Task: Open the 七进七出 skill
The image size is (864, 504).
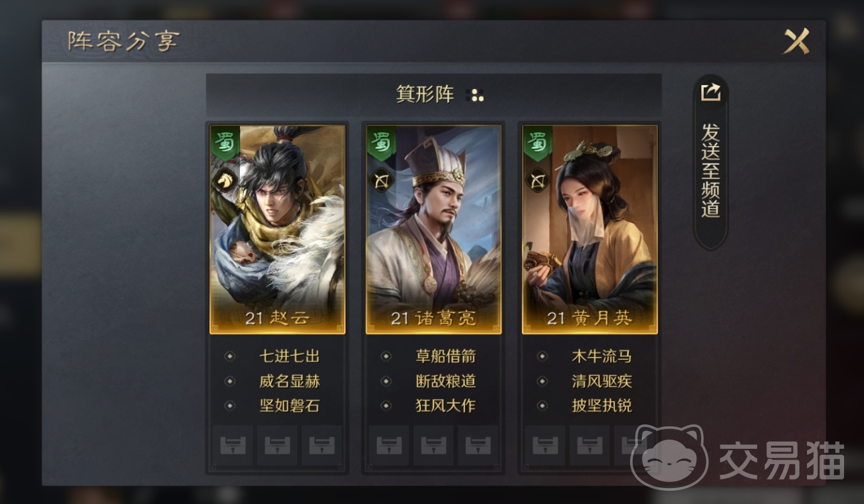Action: (x=289, y=357)
